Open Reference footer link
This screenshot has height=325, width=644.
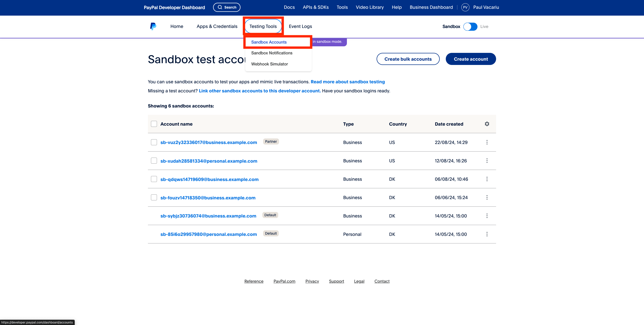click(x=254, y=281)
